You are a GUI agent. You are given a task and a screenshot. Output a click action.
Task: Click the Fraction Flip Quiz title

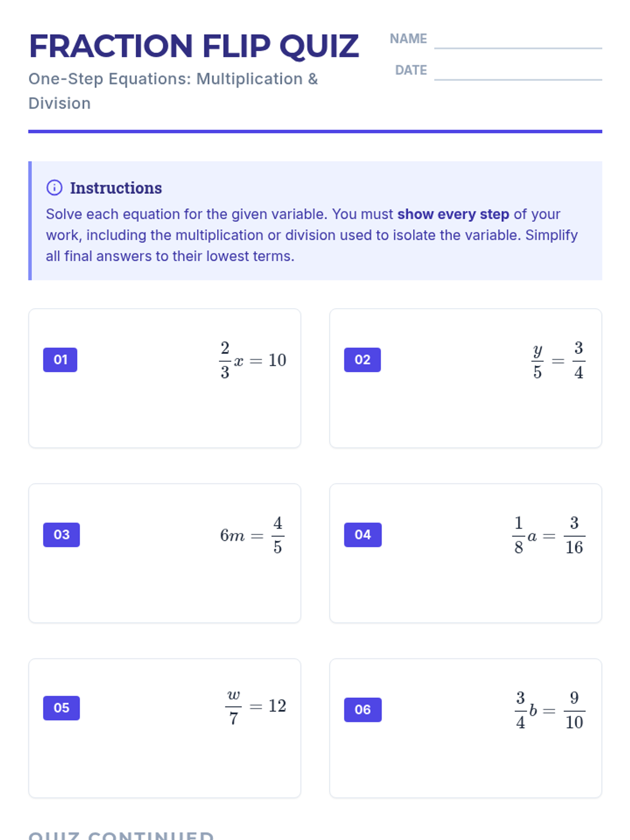[194, 46]
